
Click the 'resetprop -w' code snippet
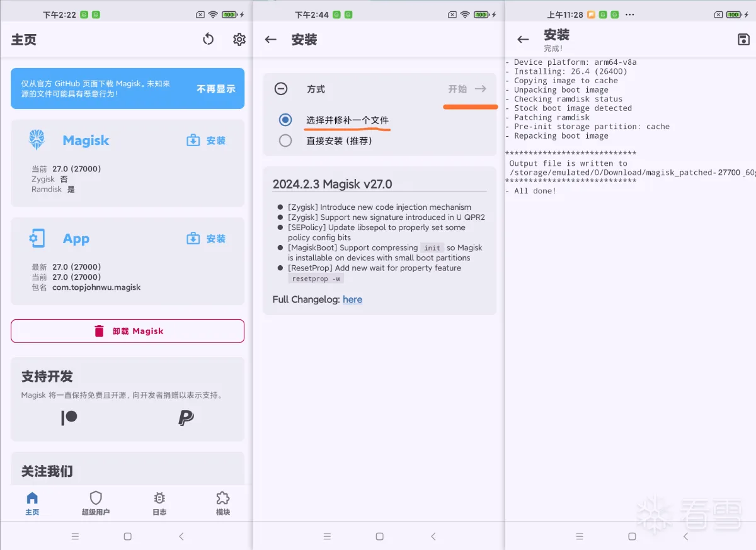pos(316,278)
